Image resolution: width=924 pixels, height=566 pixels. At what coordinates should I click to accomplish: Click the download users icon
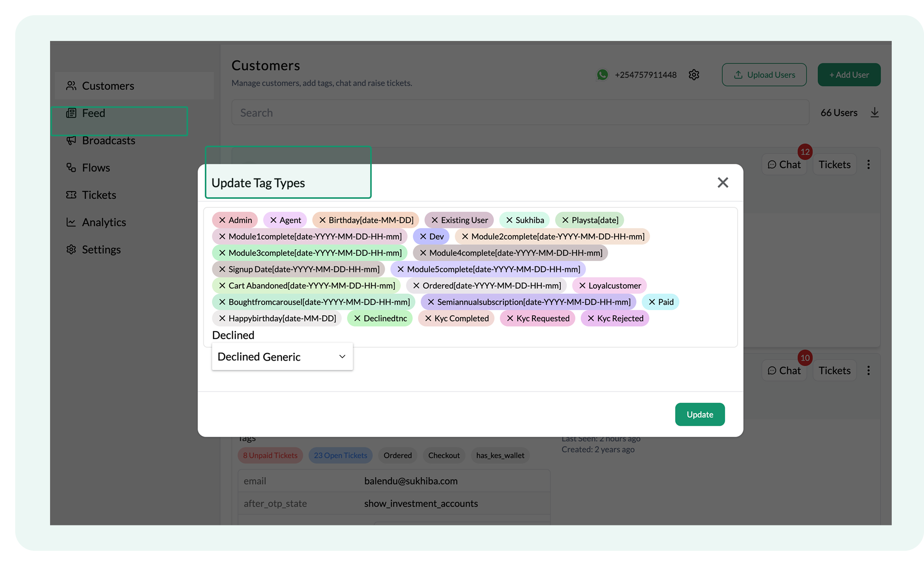click(874, 113)
